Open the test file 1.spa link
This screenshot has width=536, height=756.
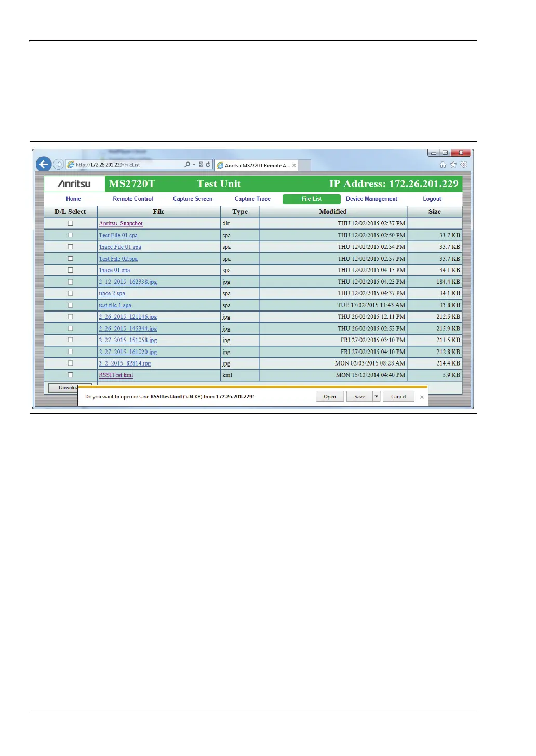tap(115, 305)
